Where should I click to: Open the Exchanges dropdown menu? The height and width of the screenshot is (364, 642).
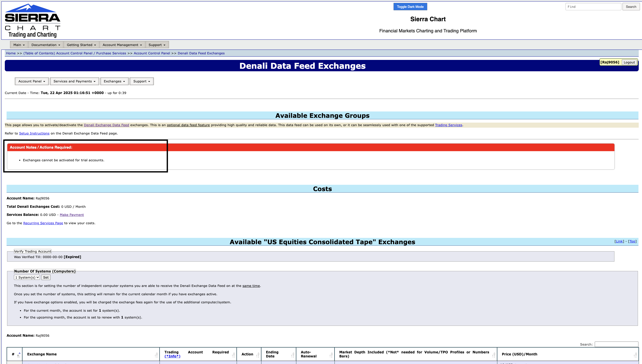tap(114, 81)
